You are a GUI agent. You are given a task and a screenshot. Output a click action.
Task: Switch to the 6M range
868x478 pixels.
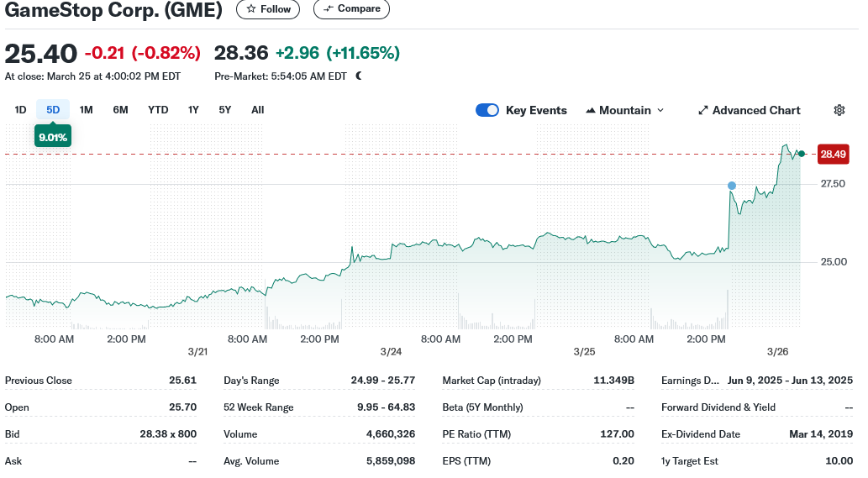[x=120, y=109]
